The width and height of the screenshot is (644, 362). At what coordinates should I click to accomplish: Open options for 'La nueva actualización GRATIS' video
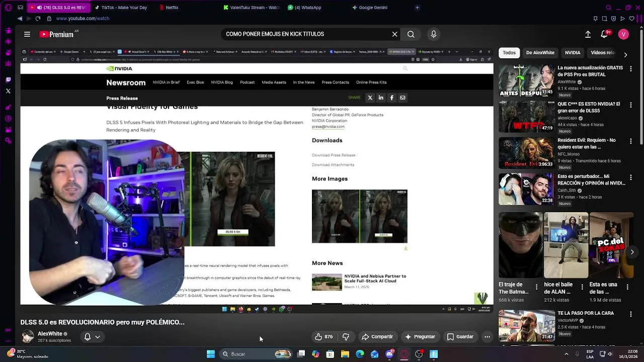coord(631,69)
